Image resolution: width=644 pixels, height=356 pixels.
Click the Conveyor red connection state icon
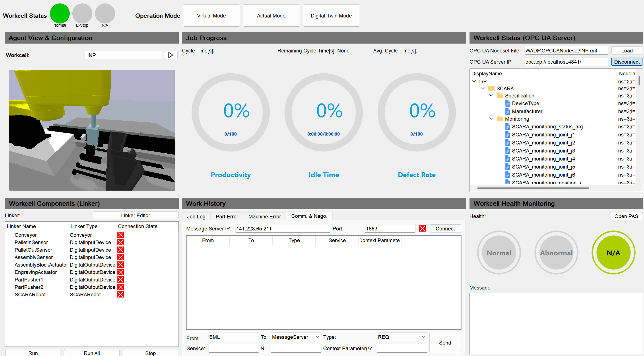coord(121,235)
